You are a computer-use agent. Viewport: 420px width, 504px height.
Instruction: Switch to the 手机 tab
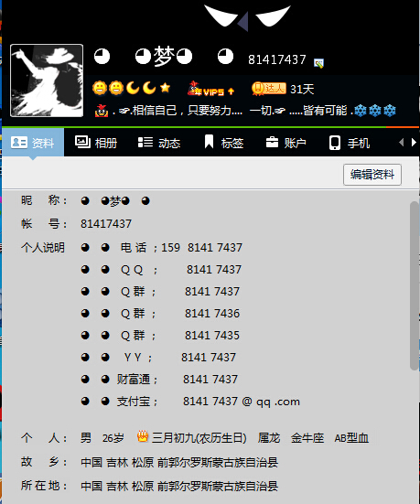350,143
